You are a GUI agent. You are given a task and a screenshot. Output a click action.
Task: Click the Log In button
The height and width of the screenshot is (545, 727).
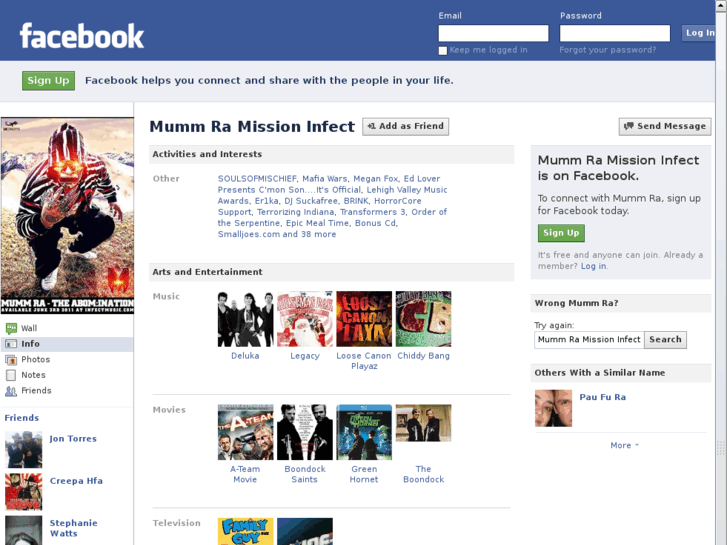(699, 33)
